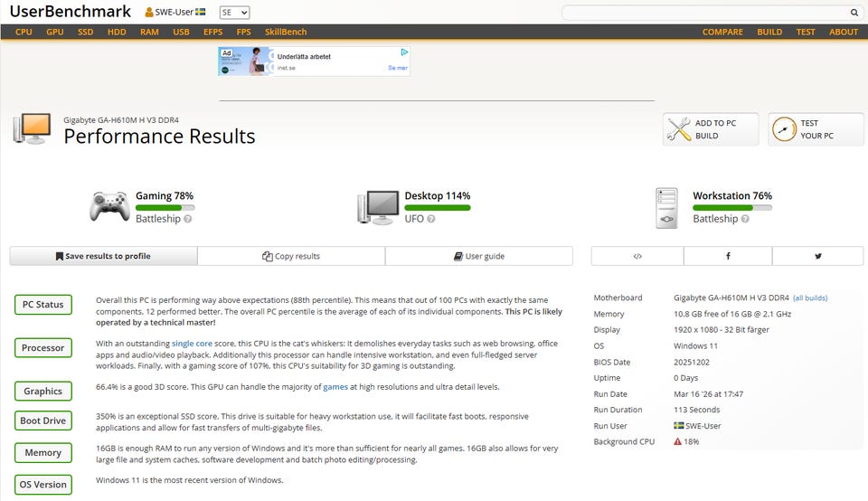868x501 pixels.
Task: Open the User guide
Action: point(479,256)
